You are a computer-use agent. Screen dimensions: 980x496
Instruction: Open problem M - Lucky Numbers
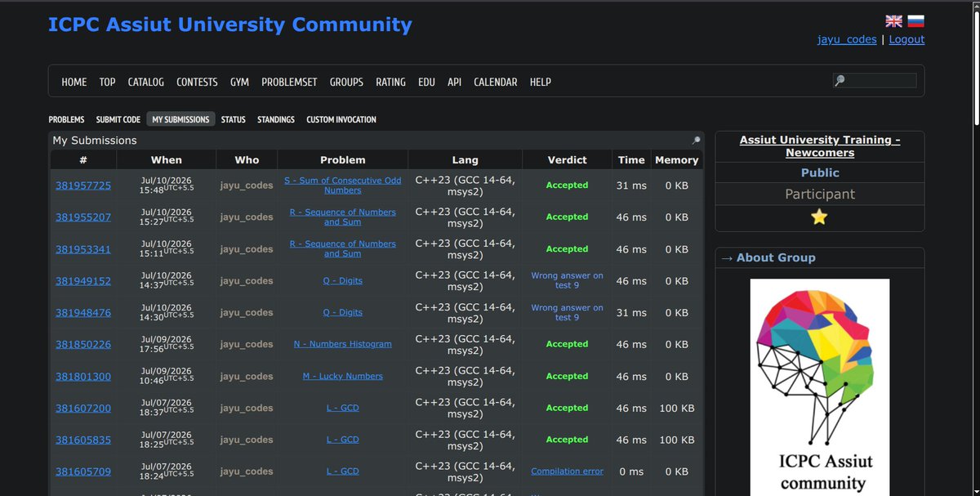click(343, 376)
